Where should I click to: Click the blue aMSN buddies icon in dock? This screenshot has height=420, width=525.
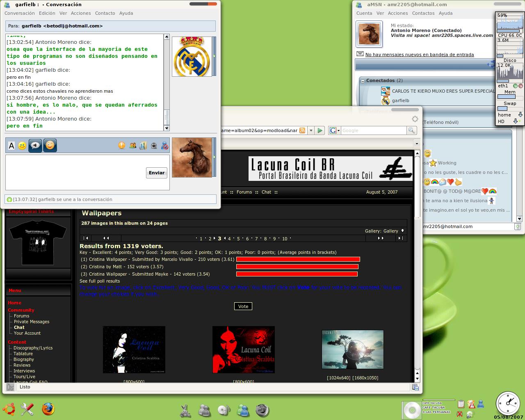243,410
